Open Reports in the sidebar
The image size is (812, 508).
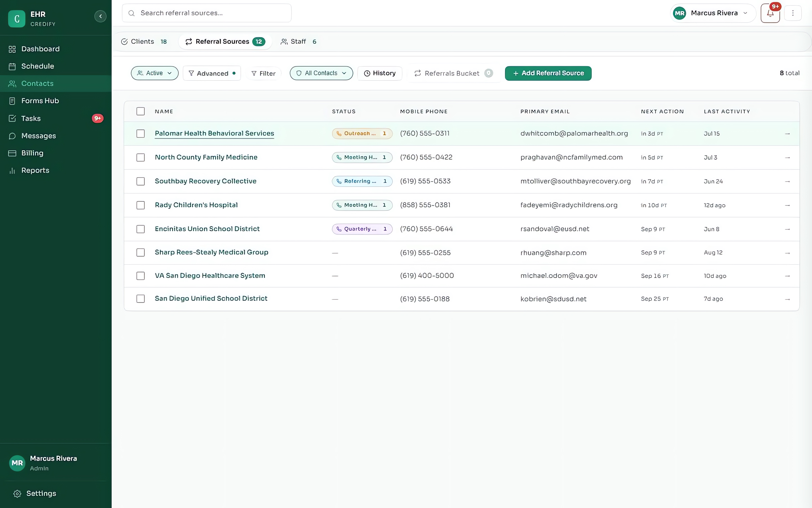(x=56, y=170)
